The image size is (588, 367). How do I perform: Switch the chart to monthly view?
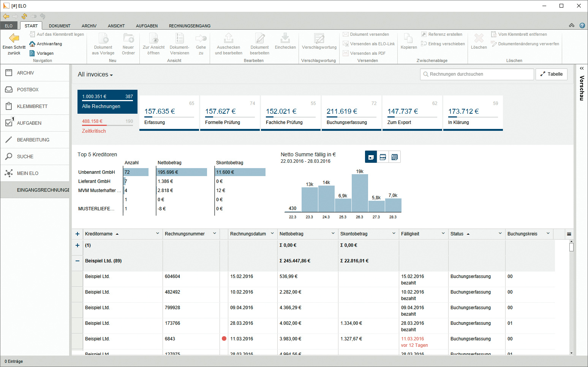point(395,157)
